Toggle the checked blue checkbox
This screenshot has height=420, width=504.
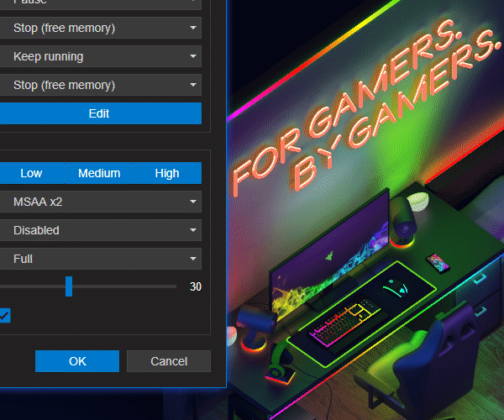(x=4, y=316)
